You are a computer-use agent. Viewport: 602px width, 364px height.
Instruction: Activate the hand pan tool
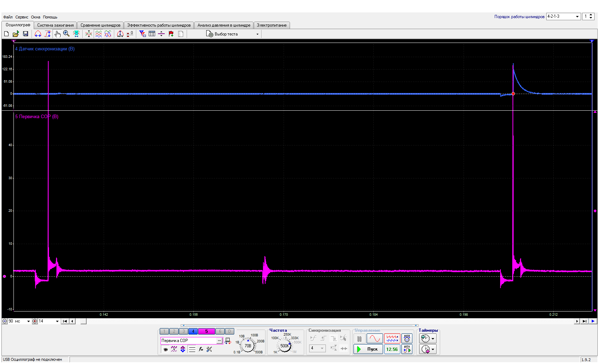tap(58, 34)
